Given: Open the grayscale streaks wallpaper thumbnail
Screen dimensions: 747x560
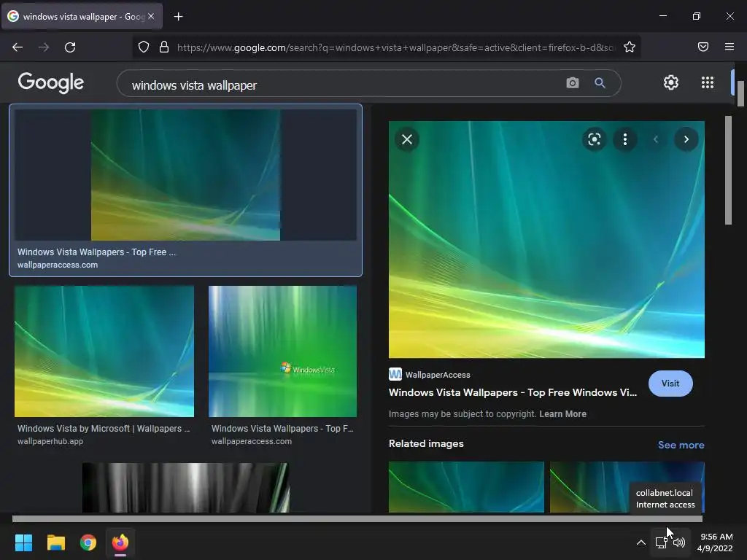Looking at the screenshot, I should (x=185, y=488).
